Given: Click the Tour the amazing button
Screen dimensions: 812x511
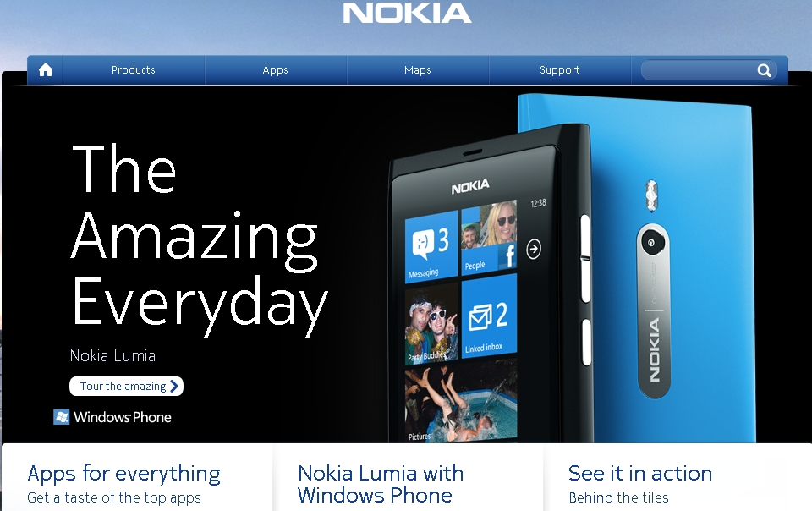Looking at the screenshot, I should tap(126, 387).
